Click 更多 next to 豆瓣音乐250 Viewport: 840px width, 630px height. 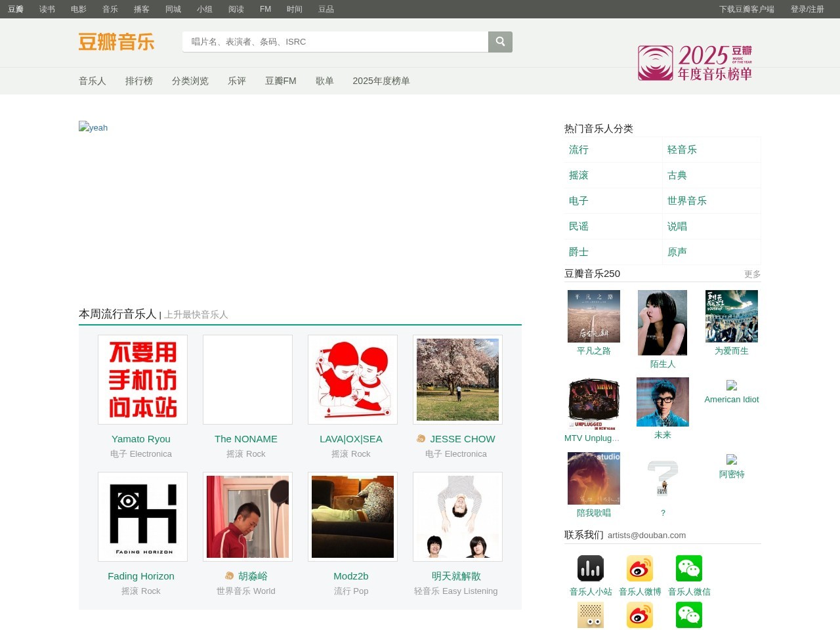coord(753,274)
